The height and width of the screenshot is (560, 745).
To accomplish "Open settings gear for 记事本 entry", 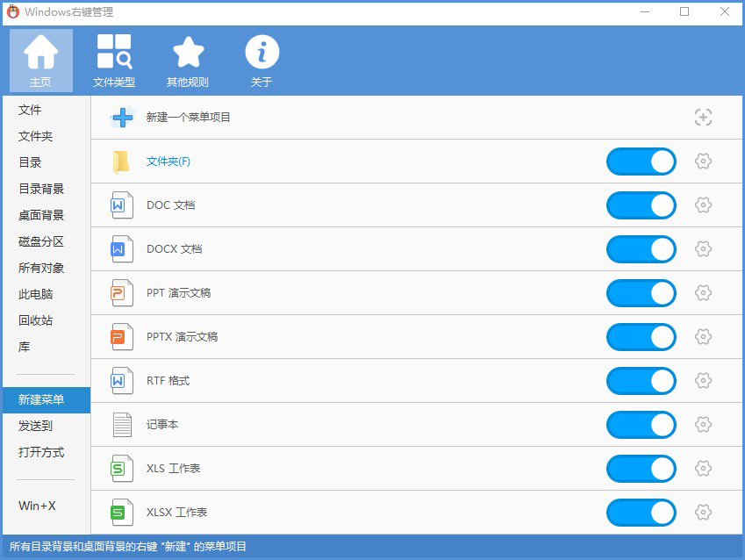I will point(703,425).
